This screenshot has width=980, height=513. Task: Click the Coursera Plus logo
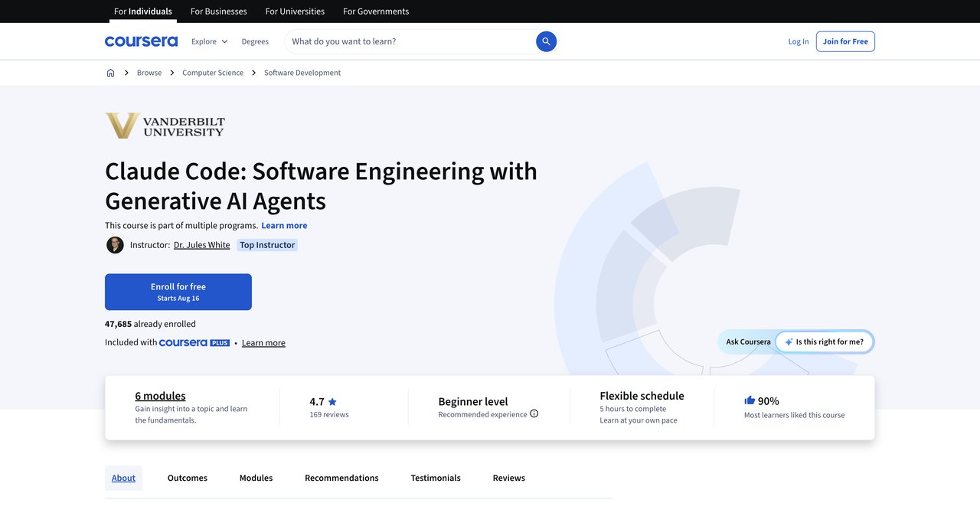pyautogui.click(x=194, y=343)
